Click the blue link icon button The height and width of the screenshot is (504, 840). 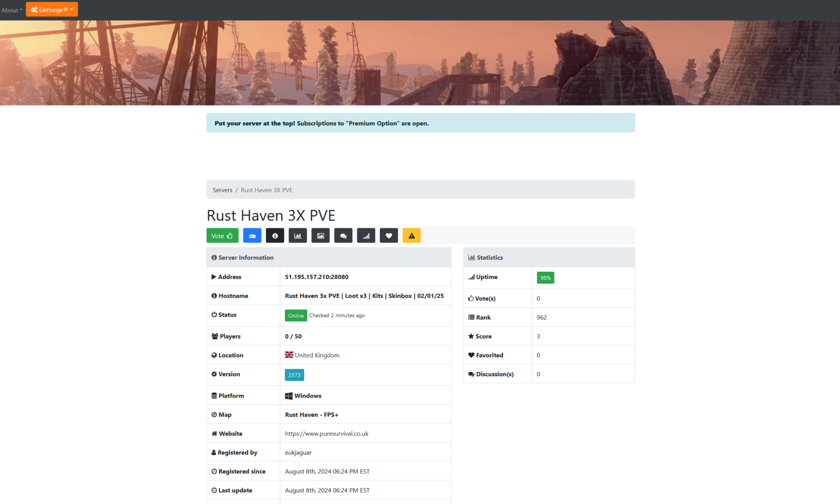click(x=252, y=236)
